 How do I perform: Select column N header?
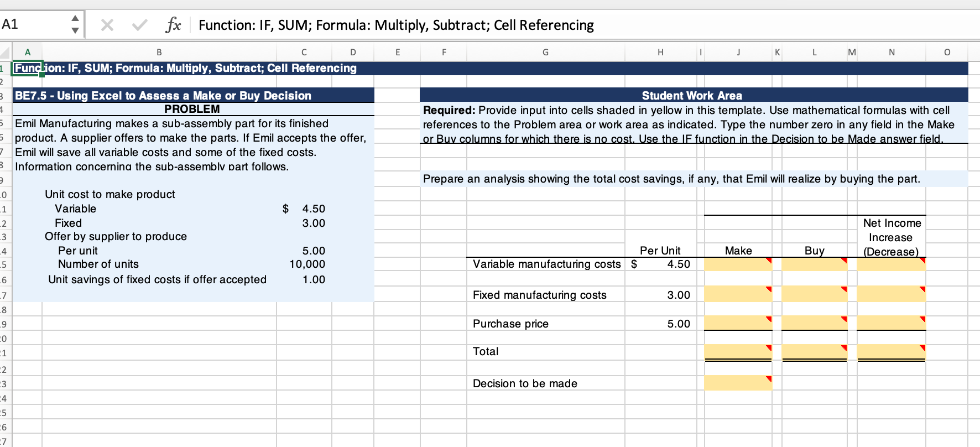tap(892, 53)
